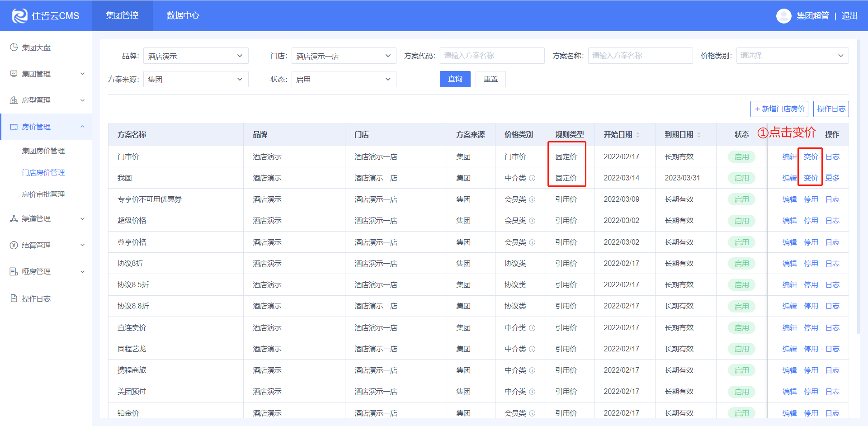Open the 门店 dropdown showing 酒店演示一店

[344, 56]
